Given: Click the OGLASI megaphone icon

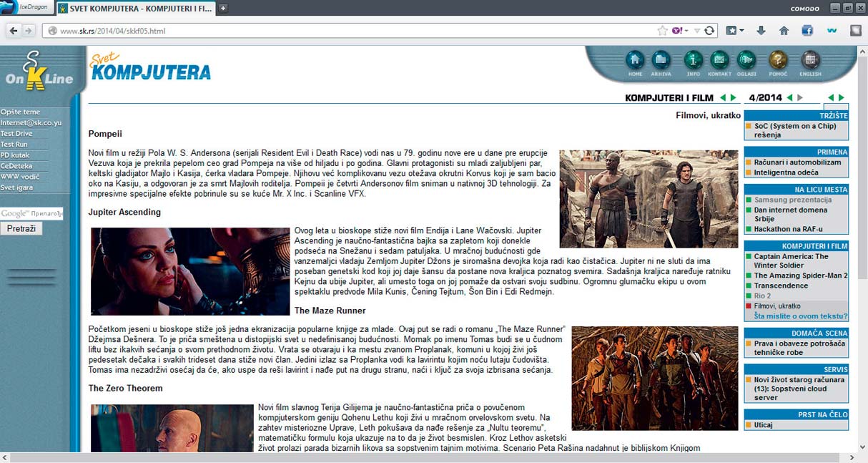Looking at the screenshot, I should 746,60.
